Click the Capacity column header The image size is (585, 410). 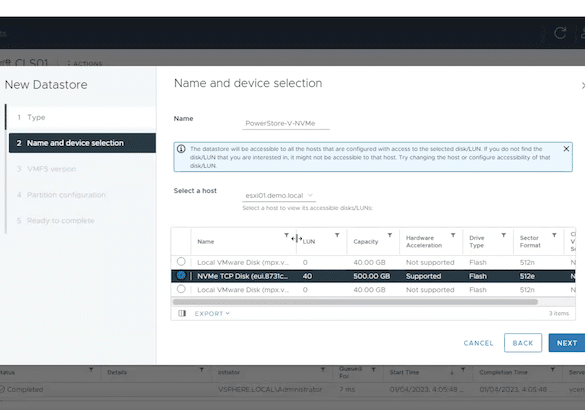(366, 241)
